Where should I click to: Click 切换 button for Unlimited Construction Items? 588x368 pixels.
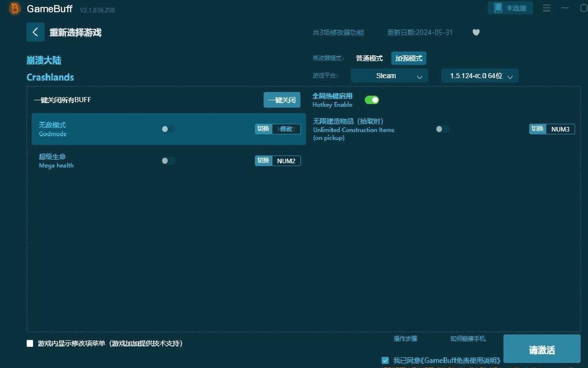538,129
